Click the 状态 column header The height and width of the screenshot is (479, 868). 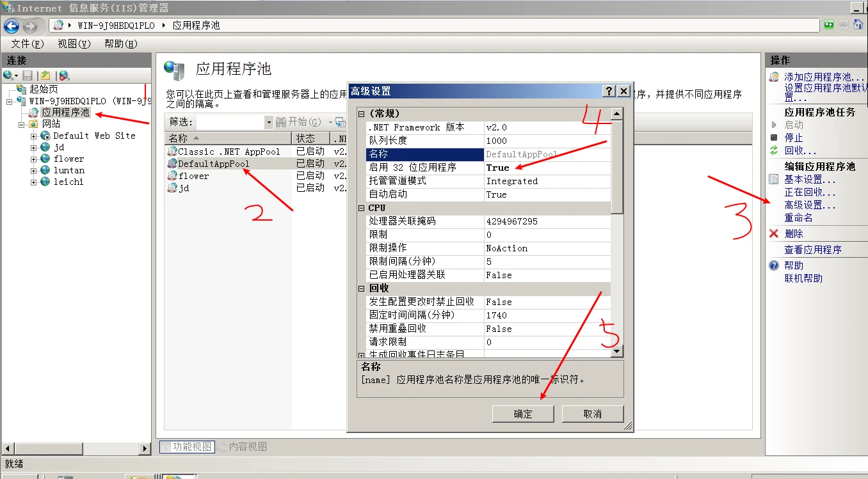click(x=310, y=138)
